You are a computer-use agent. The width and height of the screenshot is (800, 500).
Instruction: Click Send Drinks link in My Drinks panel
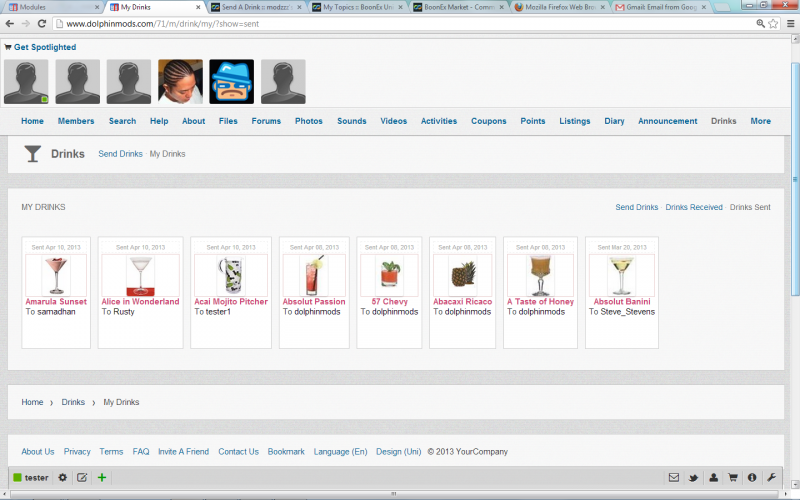click(x=637, y=207)
